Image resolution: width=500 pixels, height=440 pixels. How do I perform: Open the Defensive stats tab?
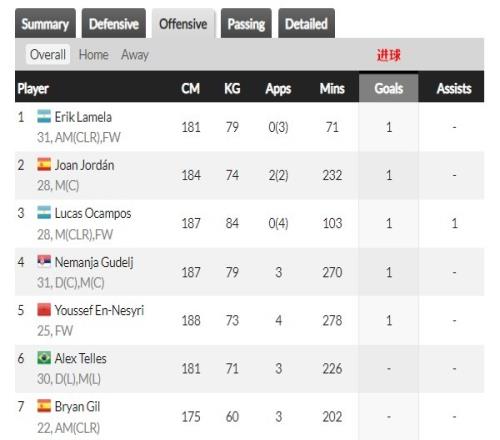(x=114, y=24)
